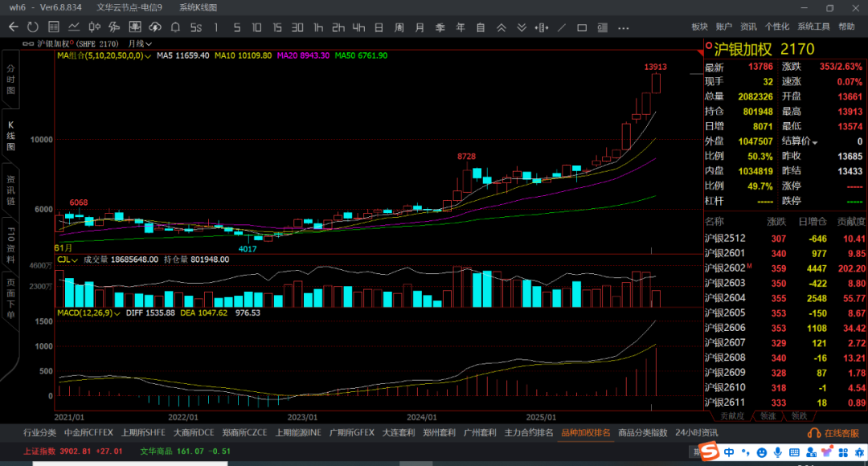This screenshot has height=466, width=868.
Task: Switch to the 1 minute period
Action: (x=216, y=27)
